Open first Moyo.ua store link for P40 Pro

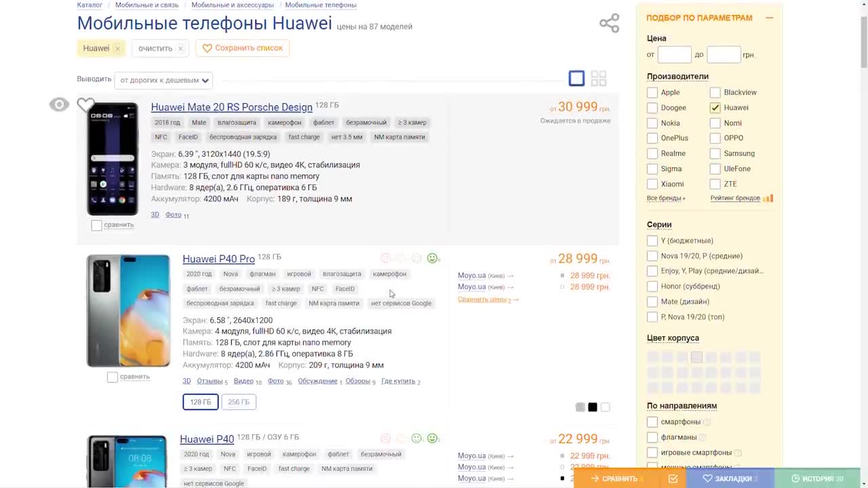(x=472, y=276)
